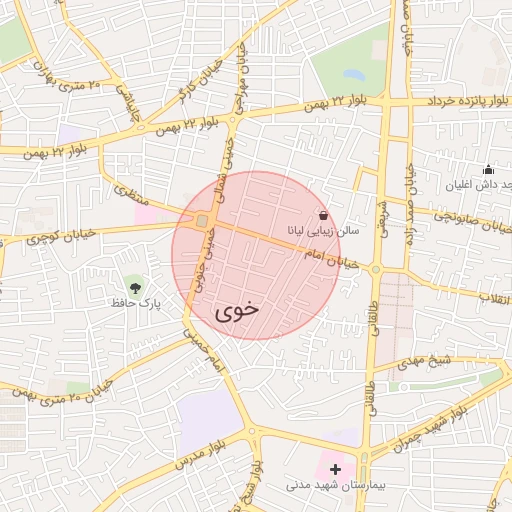Viewport: 512px width, 512px height.
Task: Select the خیابان کارگر street label
Action: 201,81
